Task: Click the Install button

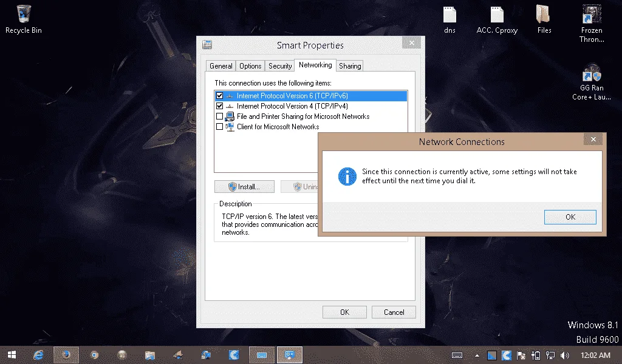Action: coord(244,187)
